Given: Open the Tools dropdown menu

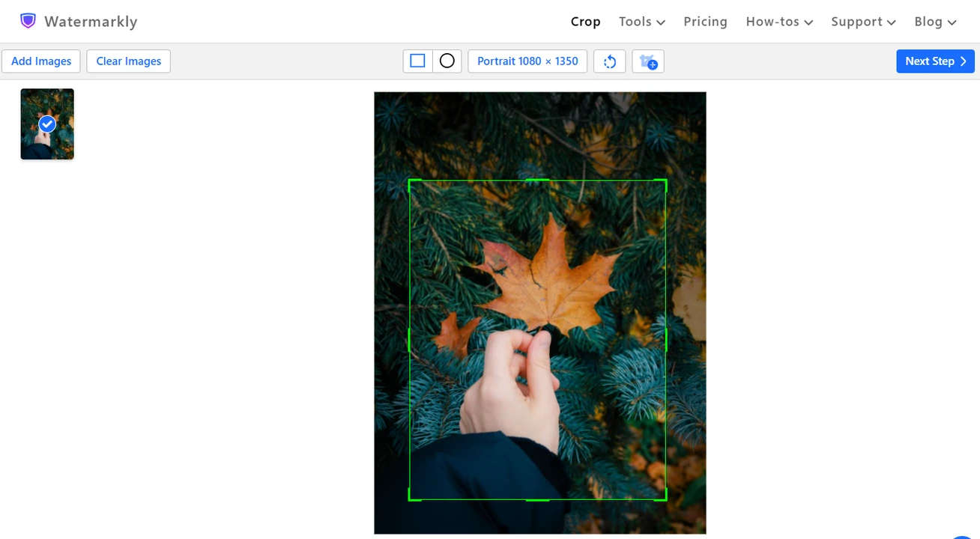Looking at the screenshot, I should click(x=641, y=22).
